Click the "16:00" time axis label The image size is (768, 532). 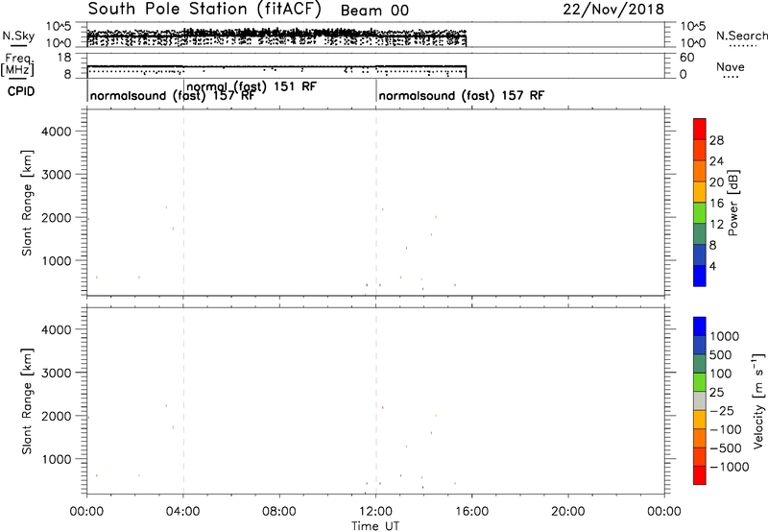click(x=471, y=512)
